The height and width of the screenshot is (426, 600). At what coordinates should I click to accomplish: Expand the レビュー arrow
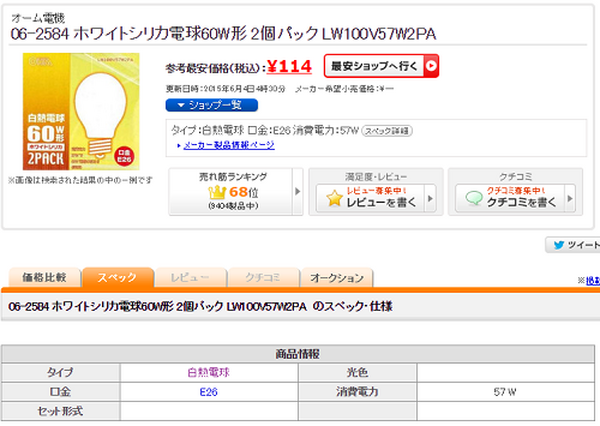[430, 198]
